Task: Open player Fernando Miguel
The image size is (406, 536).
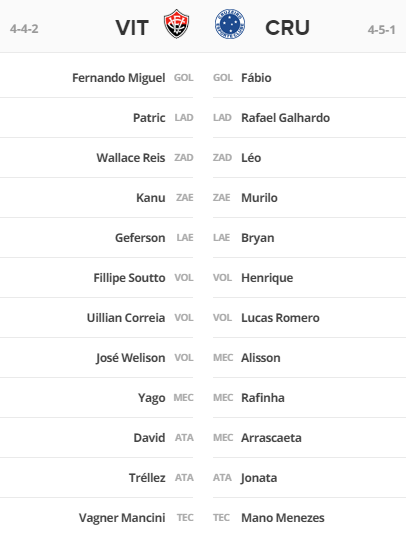Action: pos(119,78)
